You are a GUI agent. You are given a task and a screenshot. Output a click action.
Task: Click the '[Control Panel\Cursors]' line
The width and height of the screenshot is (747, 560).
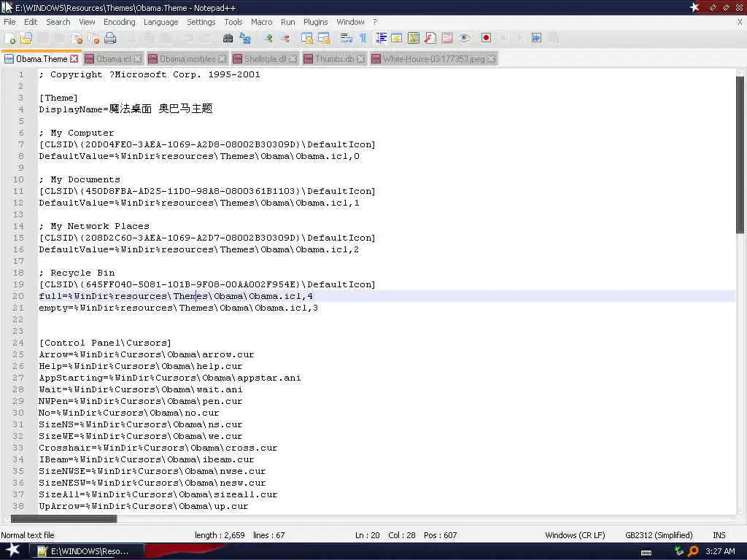point(105,343)
